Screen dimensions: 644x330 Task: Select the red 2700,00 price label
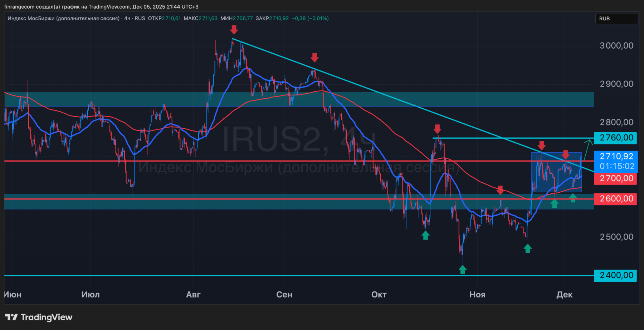[615, 178]
